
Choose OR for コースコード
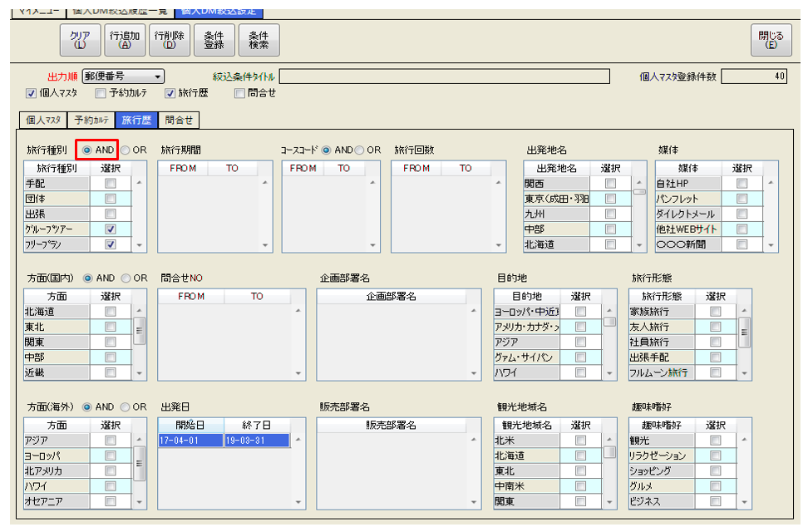tap(359, 150)
